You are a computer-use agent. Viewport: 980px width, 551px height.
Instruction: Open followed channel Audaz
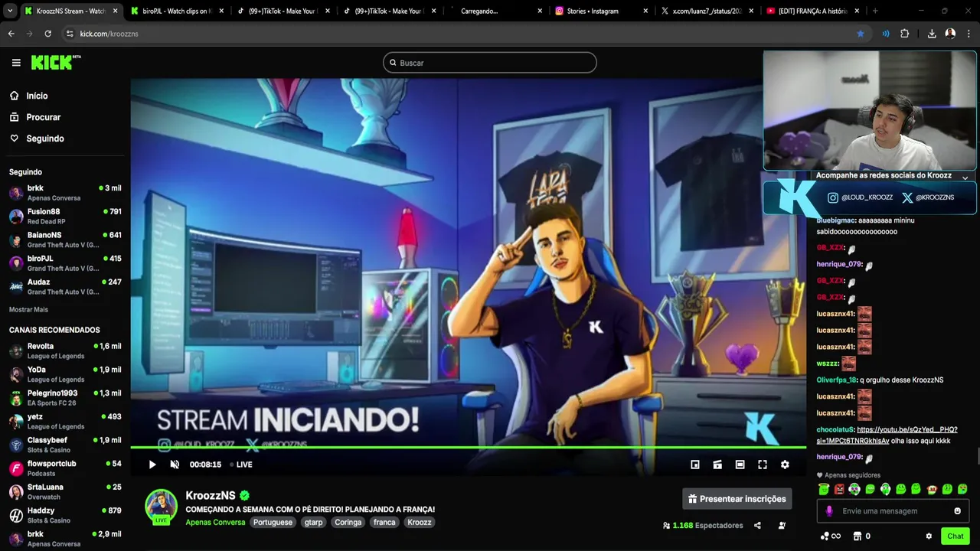tap(65, 287)
